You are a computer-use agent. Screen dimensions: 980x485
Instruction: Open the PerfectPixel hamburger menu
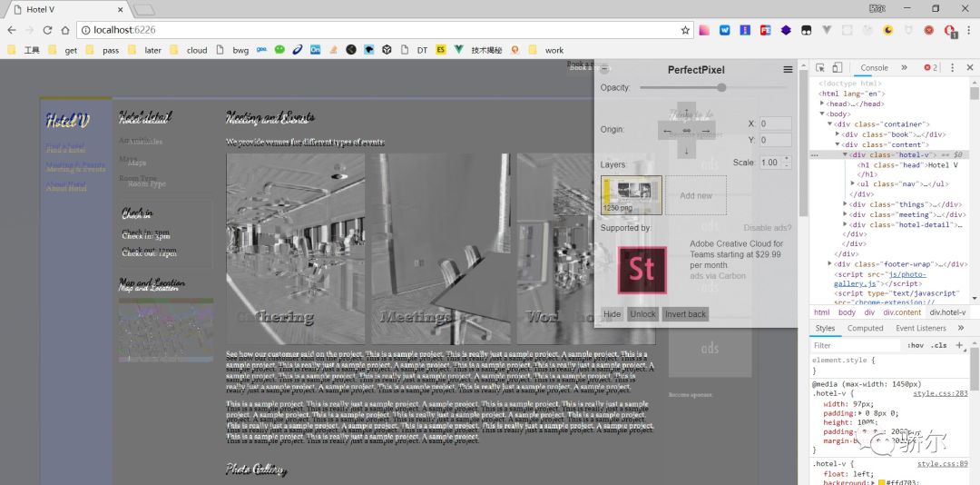788,69
